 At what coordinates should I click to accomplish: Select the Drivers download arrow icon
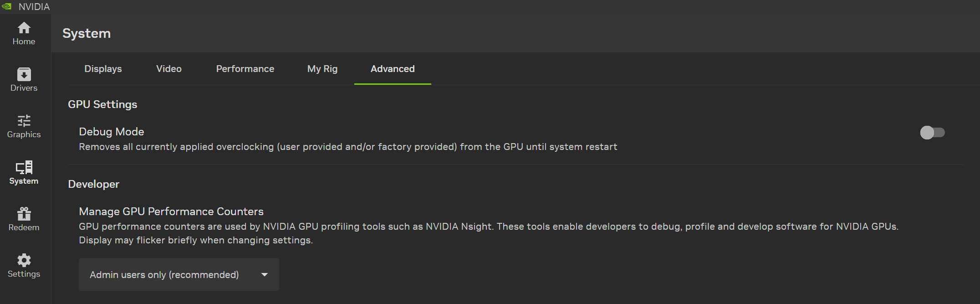(23, 74)
